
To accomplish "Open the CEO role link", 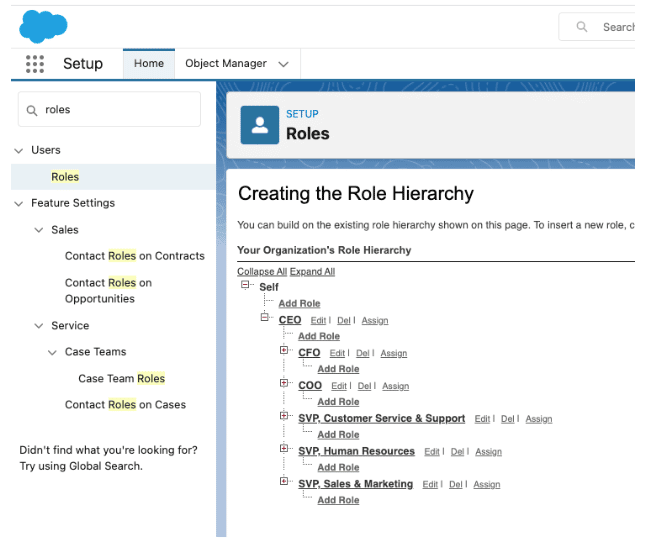I will pos(290,320).
